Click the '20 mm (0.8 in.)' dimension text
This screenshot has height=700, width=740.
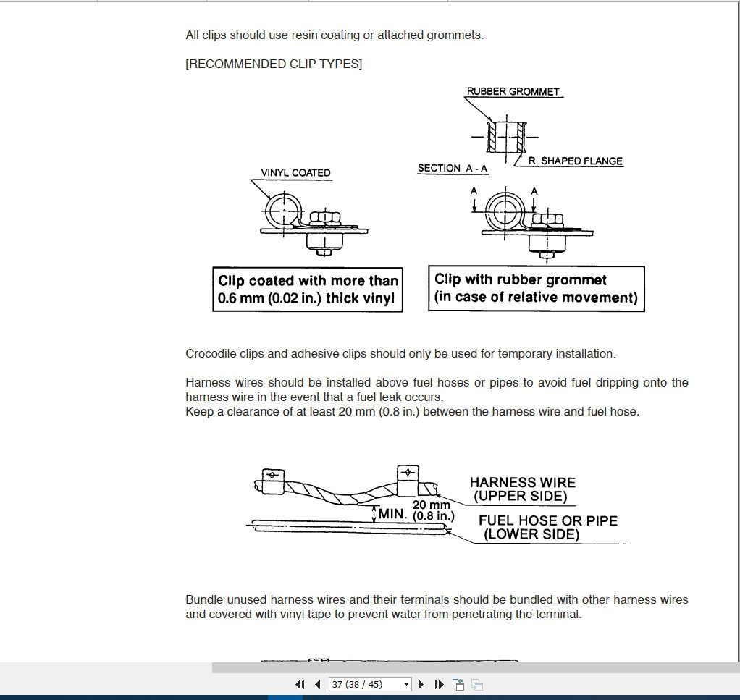[433, 510]
